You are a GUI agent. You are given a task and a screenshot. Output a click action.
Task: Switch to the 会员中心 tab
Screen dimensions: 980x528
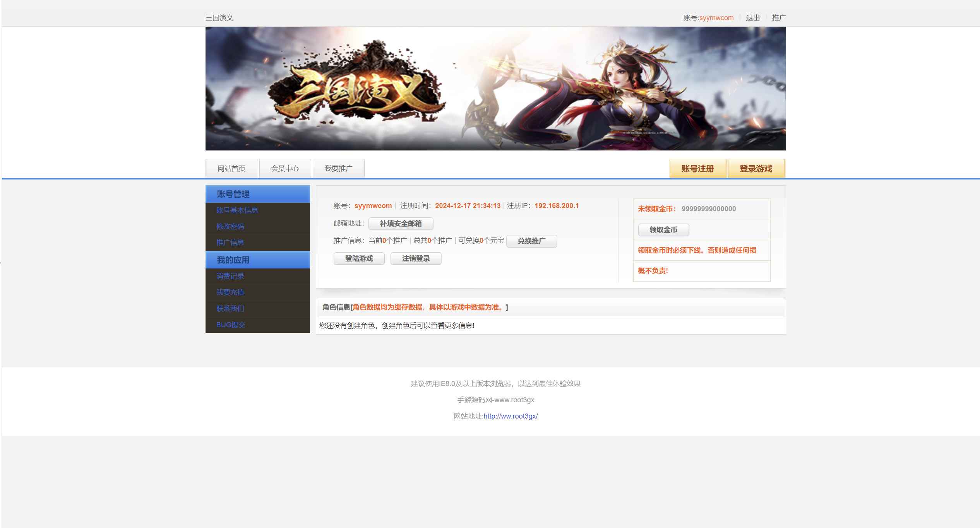[285, 169]
